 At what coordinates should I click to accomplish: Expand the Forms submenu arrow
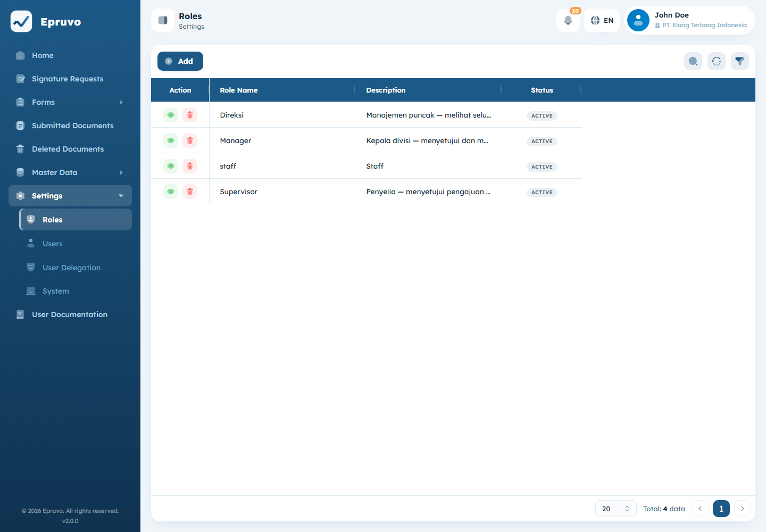(121, 102)
